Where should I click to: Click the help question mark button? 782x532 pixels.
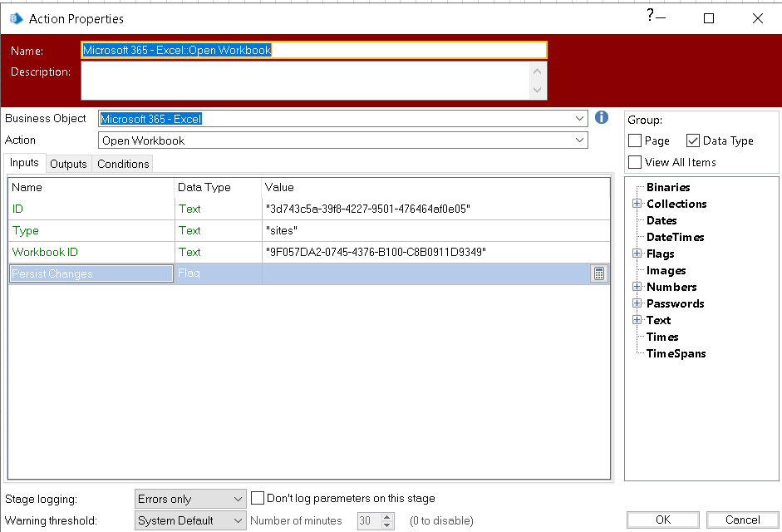[651, 15]
